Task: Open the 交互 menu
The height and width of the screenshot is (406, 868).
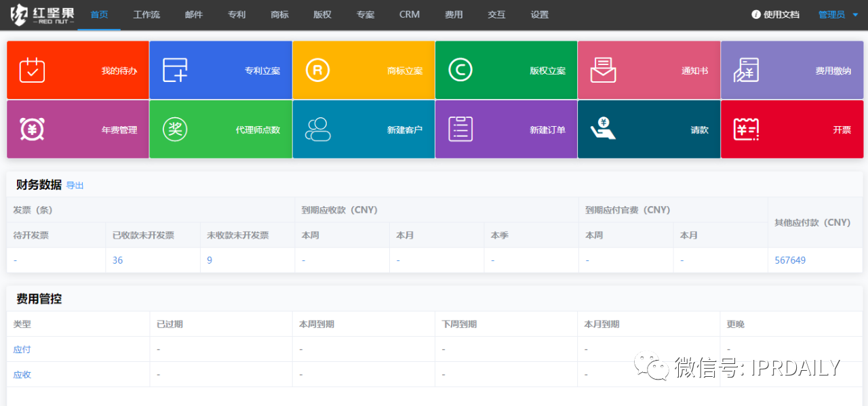Action: click(496, 14)
